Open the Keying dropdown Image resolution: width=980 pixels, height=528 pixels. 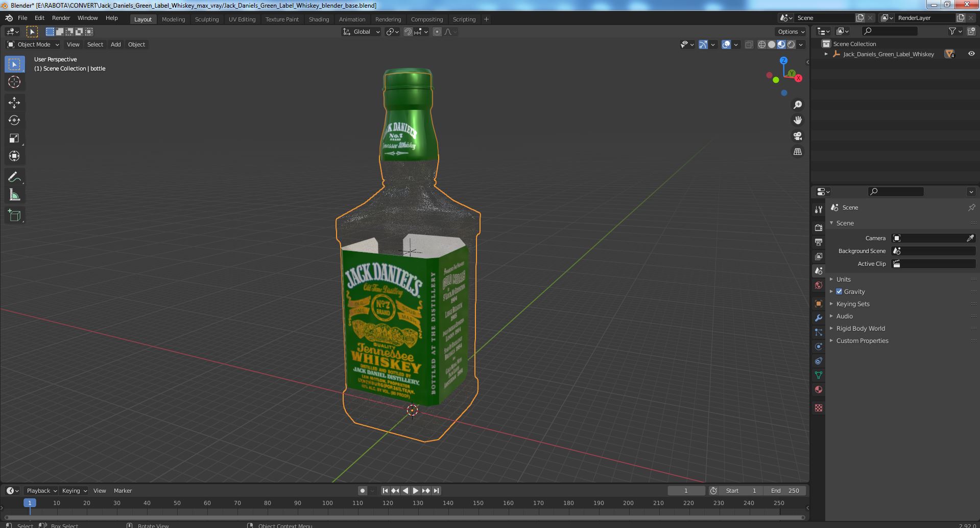[x=74, y=491]
